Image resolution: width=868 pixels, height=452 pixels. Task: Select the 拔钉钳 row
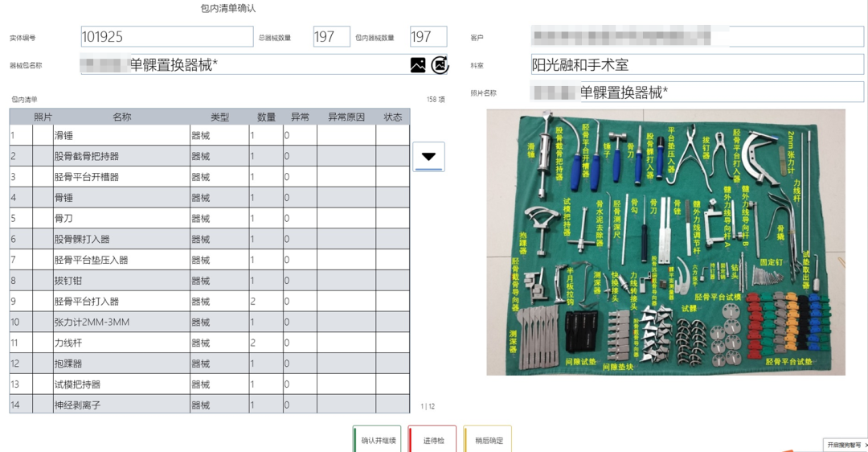210,281
